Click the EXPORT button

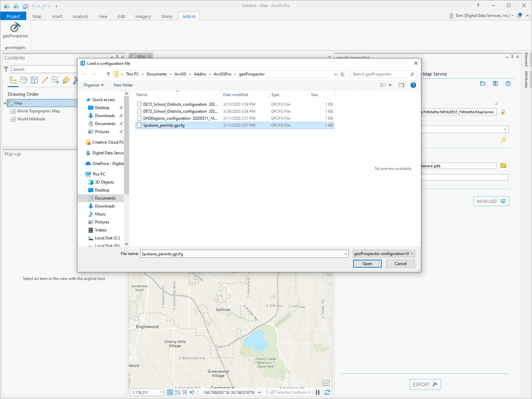coord(425,384)
